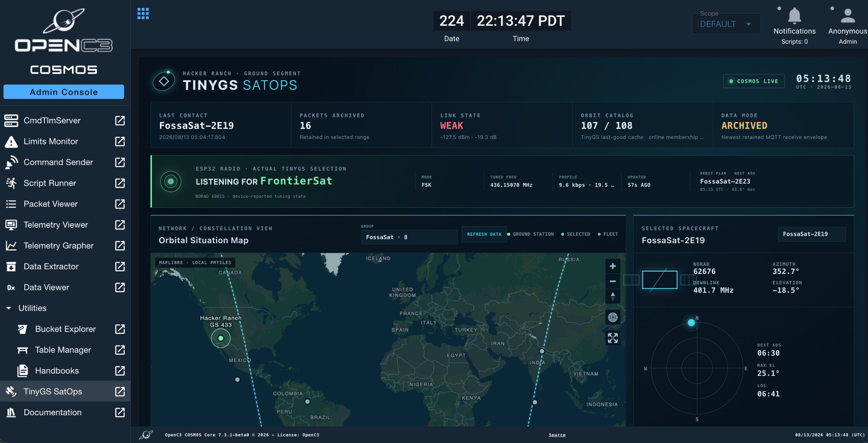The height and width of the screenshot is (443, 868).
Task: Go to CmdTlmServer
Action: click(x=52, y=121)
